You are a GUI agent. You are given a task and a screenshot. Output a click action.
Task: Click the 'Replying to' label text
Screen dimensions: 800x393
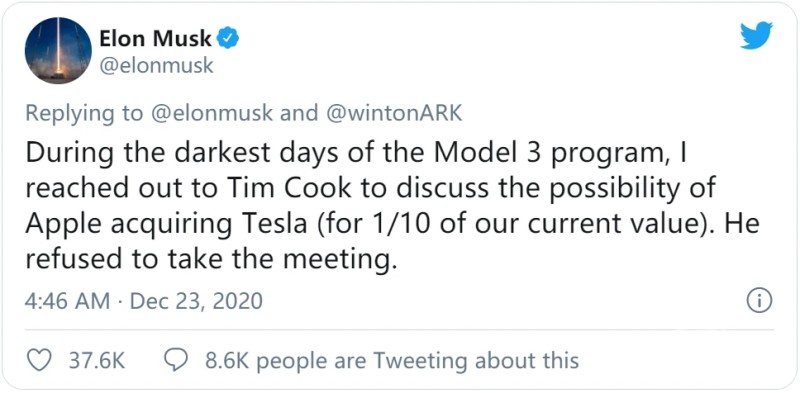[x=85, y=114]
